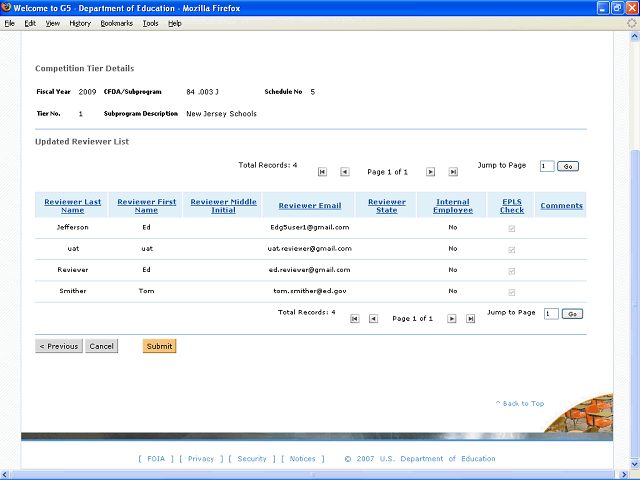Go to first page in bottom pager
This screenshot has width=640, height=480.
[x=355, y=318]
